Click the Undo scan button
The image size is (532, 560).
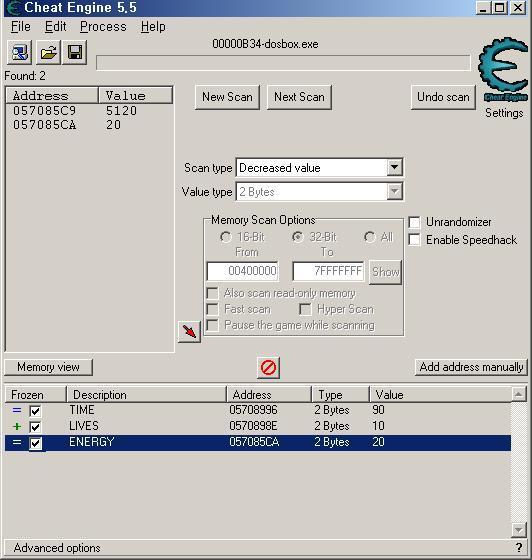[x=443, y=97]
